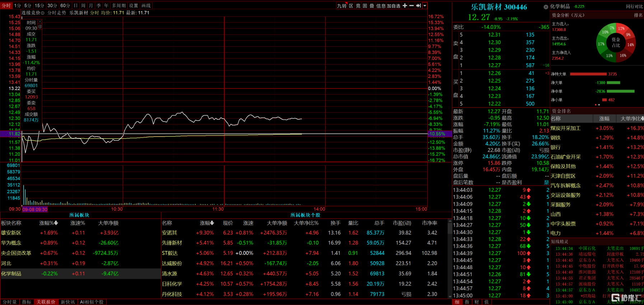This screenshot has width=644, height=305.
Task: Switch to the 60分 period tab
Action: point(65,6)
